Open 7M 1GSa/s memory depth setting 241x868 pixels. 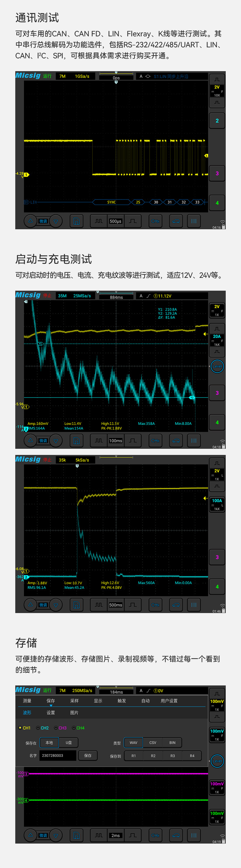pyautogui.click(x=75, y=77)
